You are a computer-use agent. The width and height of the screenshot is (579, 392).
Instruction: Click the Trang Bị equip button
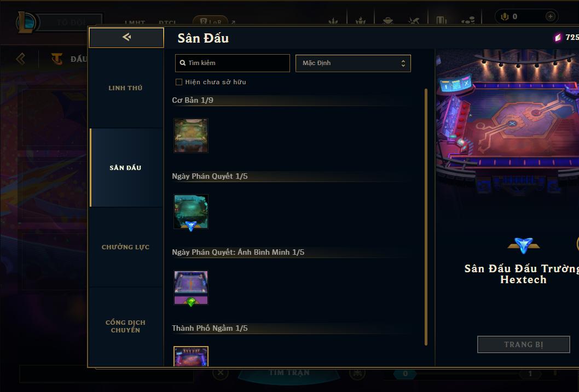(x=524, y=344)
